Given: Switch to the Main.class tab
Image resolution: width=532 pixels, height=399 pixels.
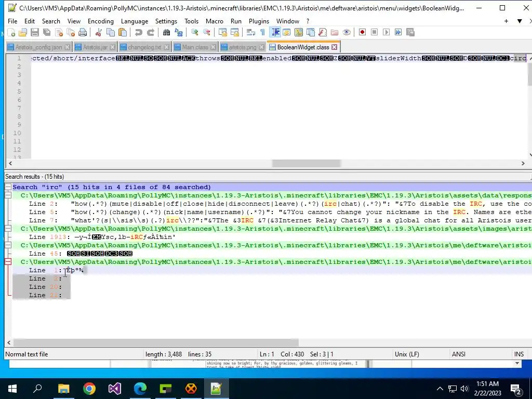Looking at the screenshot, I should point(195,47).
